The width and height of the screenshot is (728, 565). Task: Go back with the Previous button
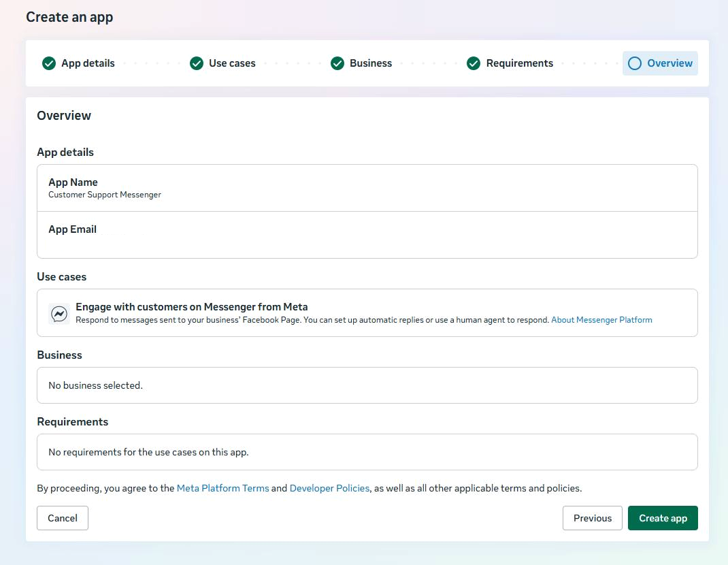pyautogui.click(x=593, y=518)
